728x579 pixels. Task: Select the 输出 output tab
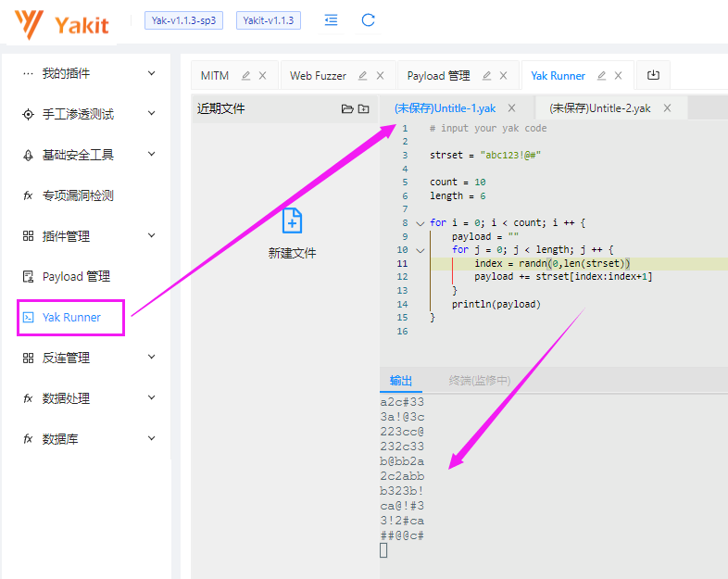pos(401,381)
